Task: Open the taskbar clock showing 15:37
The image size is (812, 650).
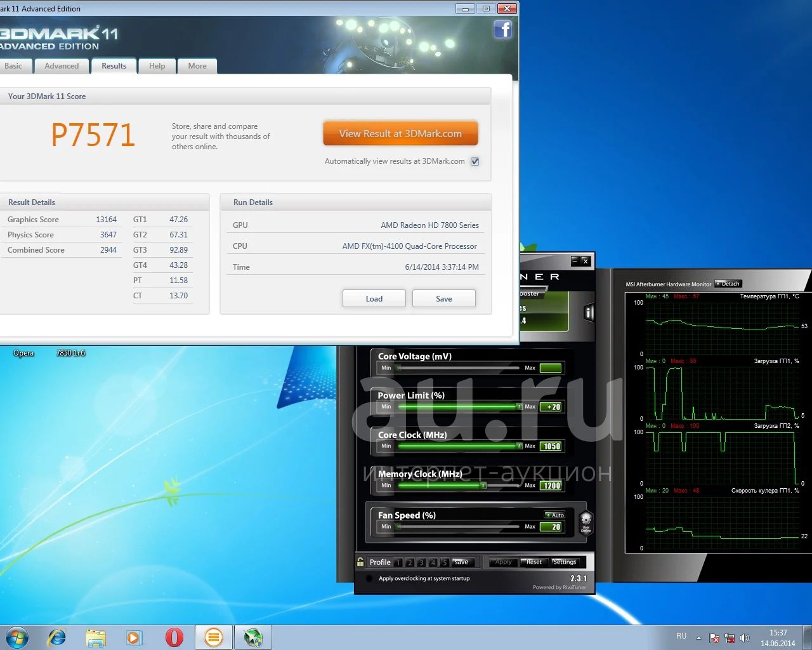Action: coord(778,637)
